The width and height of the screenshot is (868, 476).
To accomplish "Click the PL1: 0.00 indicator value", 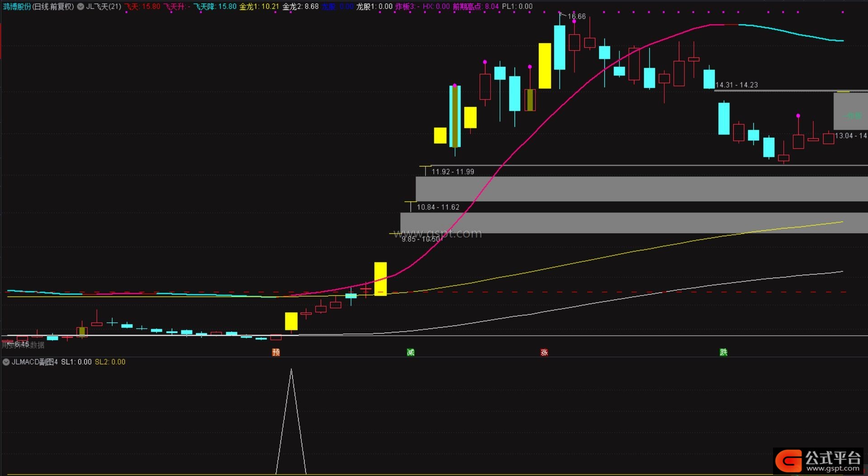I will pyautogui.click(x=517, y=7).
